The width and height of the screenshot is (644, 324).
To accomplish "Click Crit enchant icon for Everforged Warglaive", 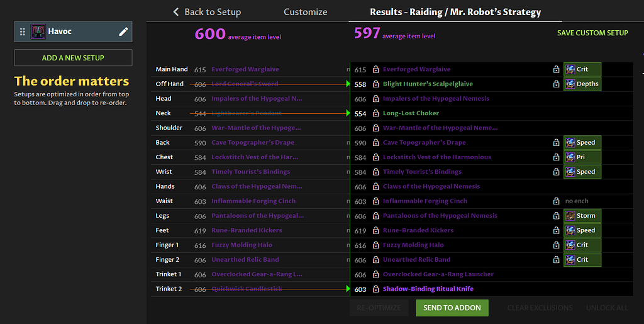I will 570,70.
